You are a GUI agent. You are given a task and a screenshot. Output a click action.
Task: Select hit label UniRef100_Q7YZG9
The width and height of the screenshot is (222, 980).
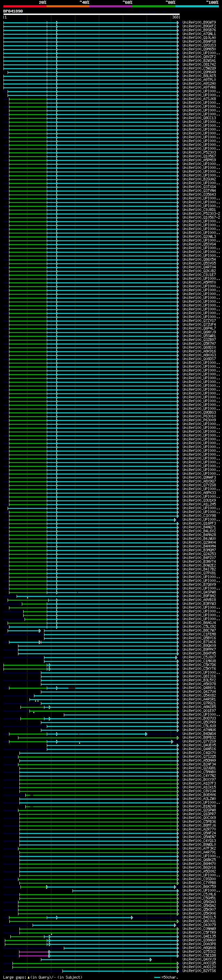[x=199, y=741]
